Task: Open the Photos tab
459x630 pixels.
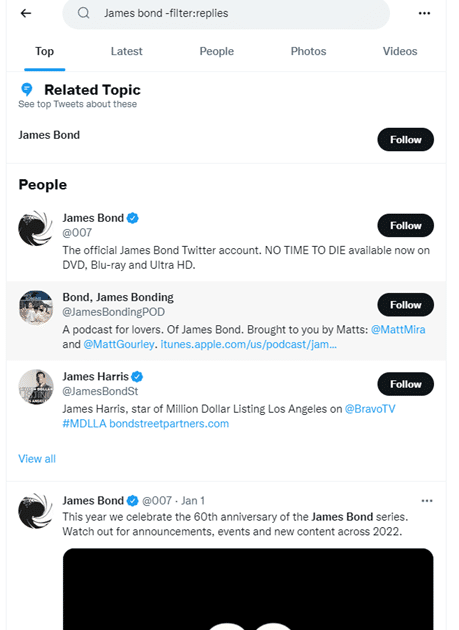Action: pos(308,51)
